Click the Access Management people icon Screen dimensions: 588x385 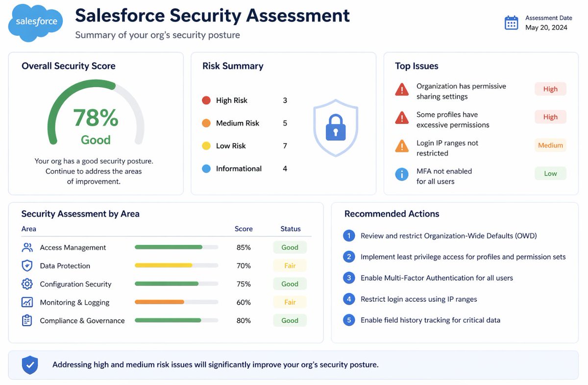coord(27,247)
